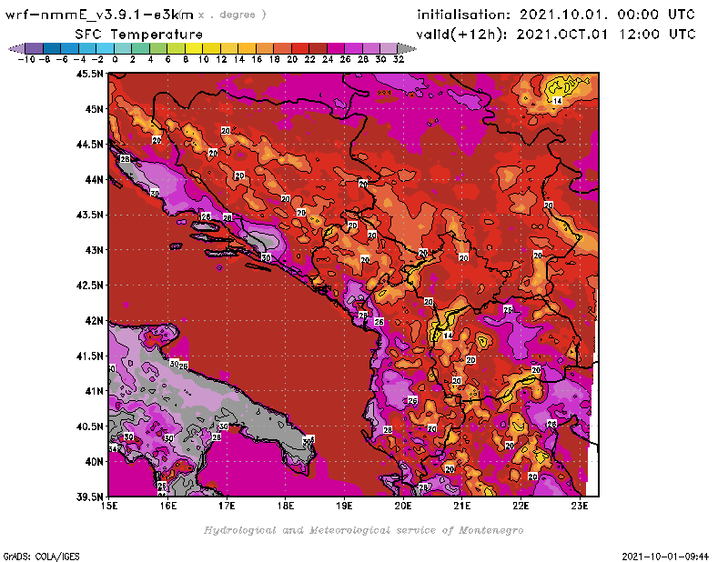This screenshot has height=562, width=728.
Task: Click the '2021-10-01-09:44' timestamp
Action: coord(665,557)
